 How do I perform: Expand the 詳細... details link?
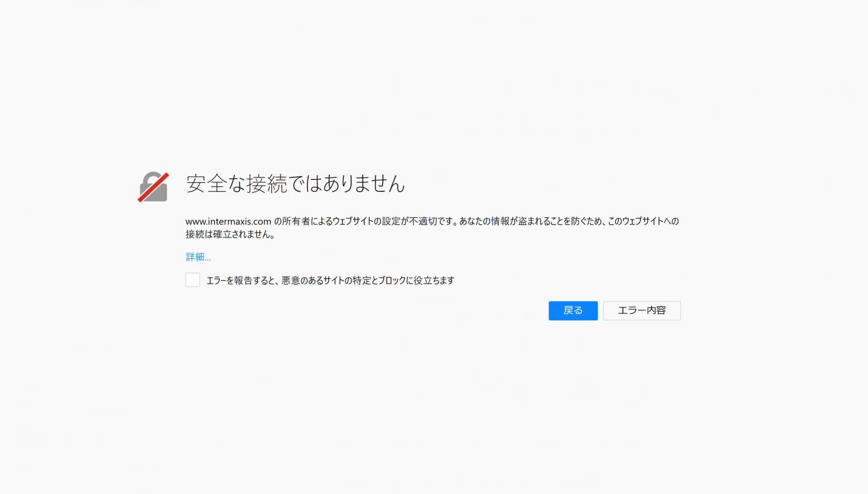point(198,257)
